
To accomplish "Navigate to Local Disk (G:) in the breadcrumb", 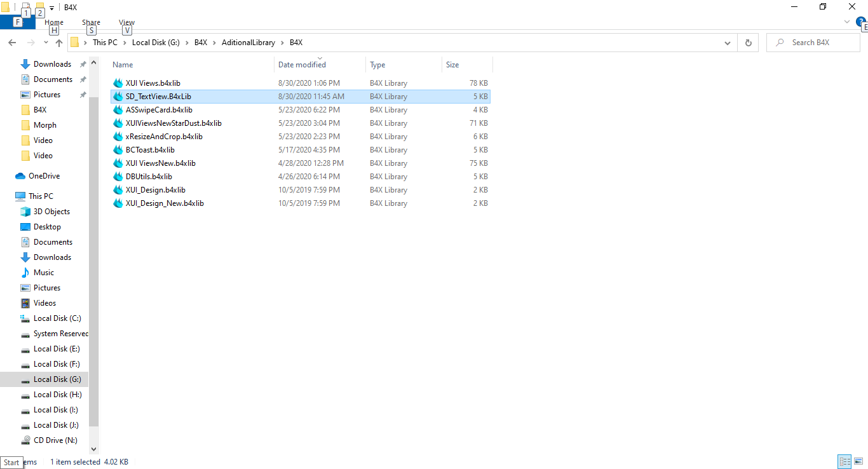I will [156, 43].
